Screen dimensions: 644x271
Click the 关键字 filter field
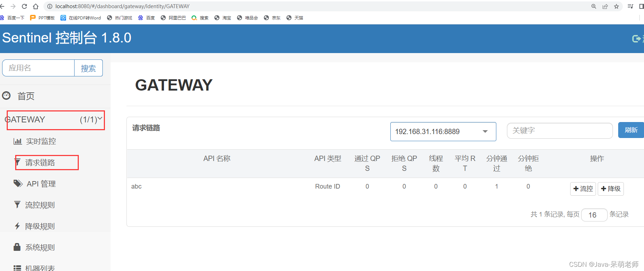click(560, 131)
